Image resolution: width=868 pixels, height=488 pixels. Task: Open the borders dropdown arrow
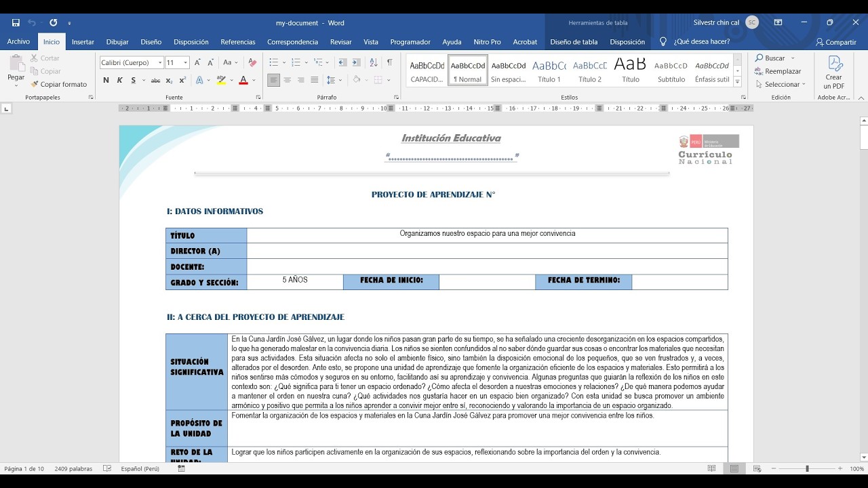tap(389, 80)
